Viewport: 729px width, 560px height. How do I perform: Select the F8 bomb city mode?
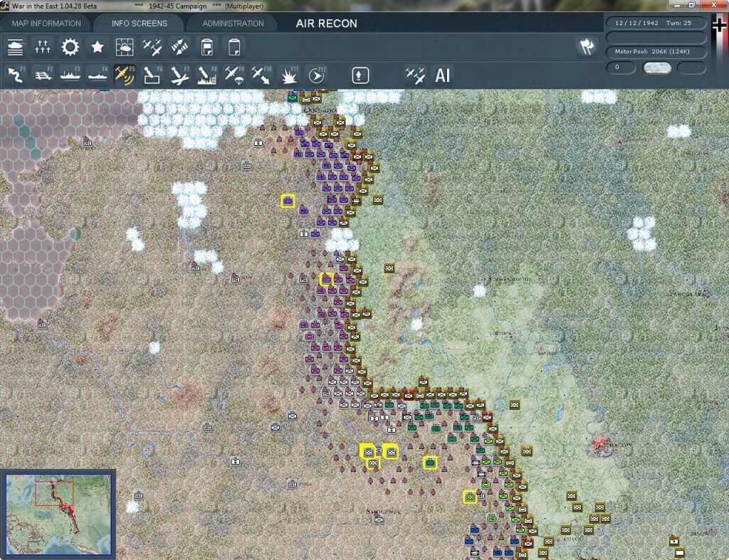point(207,75)
